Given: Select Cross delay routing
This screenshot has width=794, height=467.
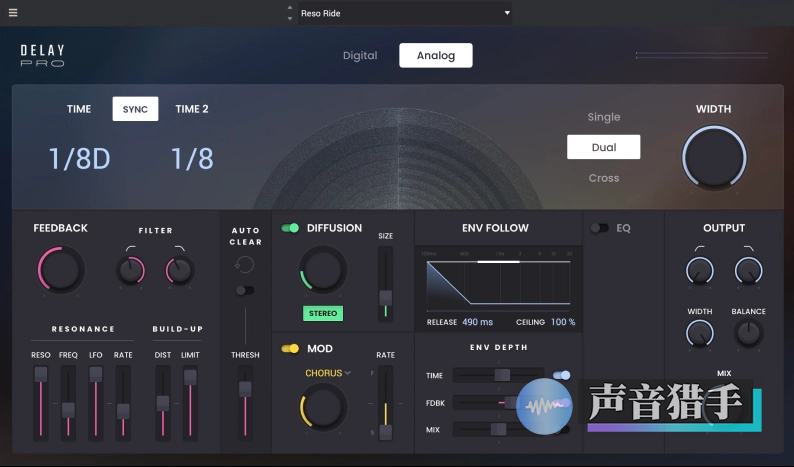Looking at the screenshot, I should coord(604,178).
